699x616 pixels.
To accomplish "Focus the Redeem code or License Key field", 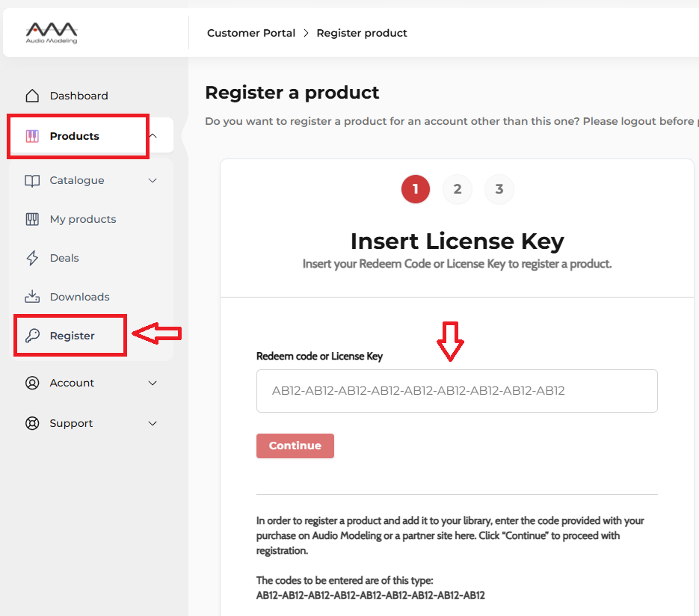I will [457, 391].
